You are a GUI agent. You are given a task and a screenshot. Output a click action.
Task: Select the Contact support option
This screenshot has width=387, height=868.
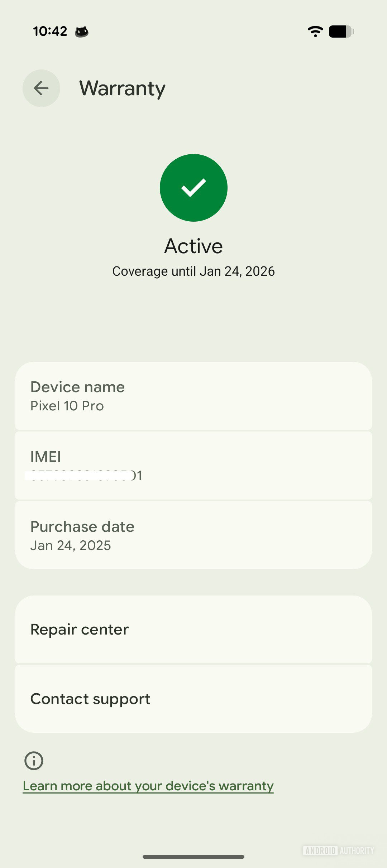click(x=193, y=699)
